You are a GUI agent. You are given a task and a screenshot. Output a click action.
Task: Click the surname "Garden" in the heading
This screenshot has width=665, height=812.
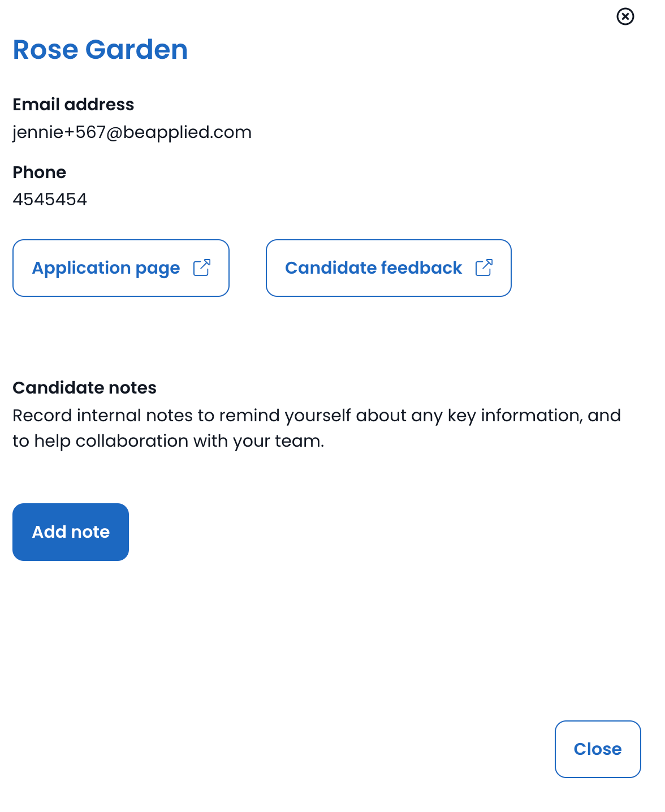click(136, 50)
